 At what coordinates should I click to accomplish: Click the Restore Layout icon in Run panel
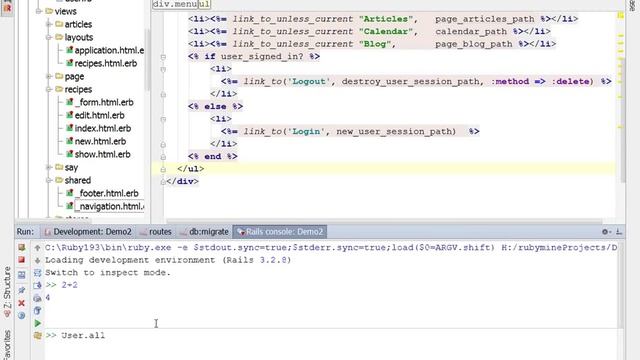pos(22,275)
